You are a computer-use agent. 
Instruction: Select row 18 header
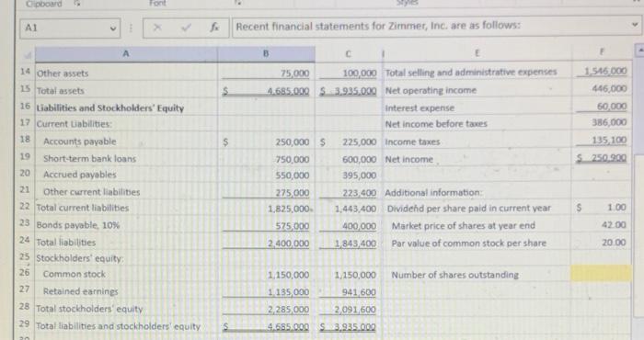tap(25, 140)
